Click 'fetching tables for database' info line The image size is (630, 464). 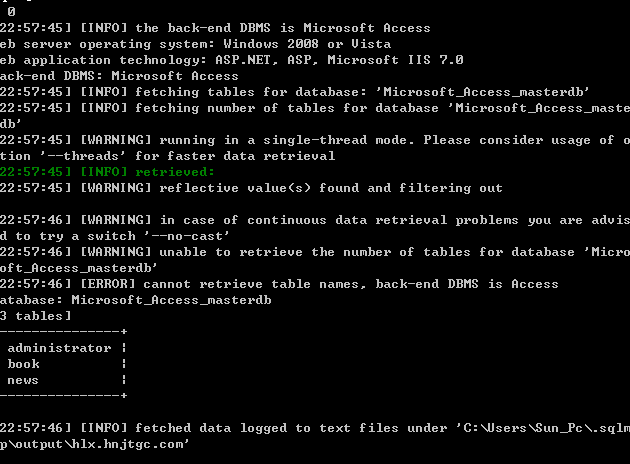(x=295, y=92)
